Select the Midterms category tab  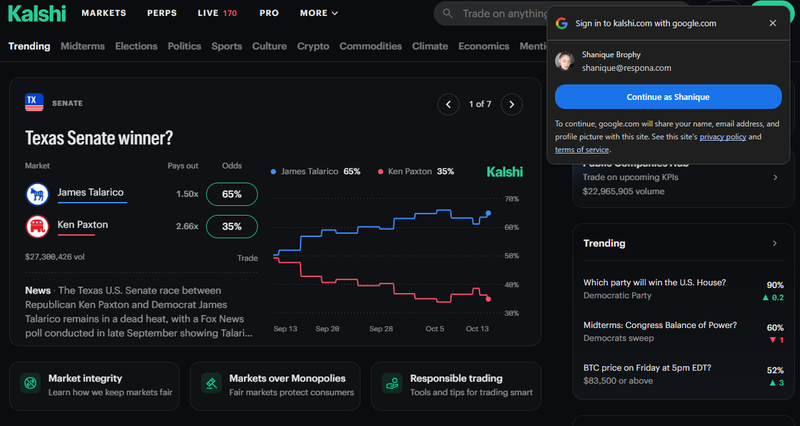click(83, 46)
